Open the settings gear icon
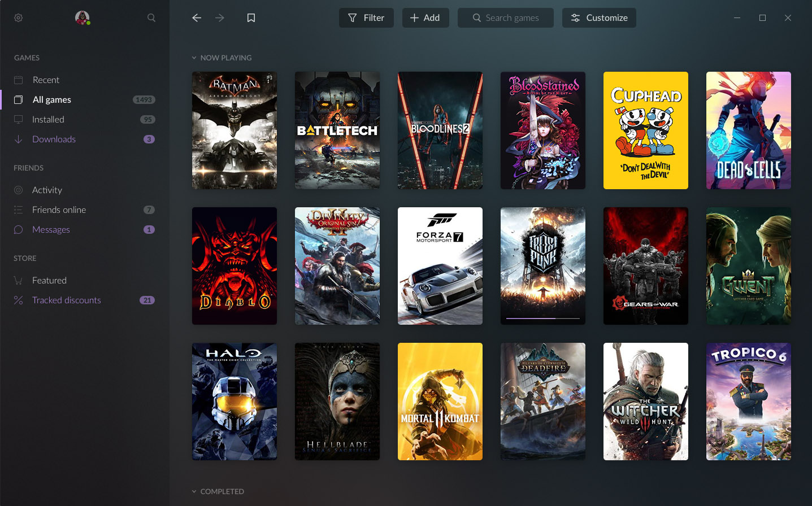This screenshot has width=812, height=506. point(18,18)
